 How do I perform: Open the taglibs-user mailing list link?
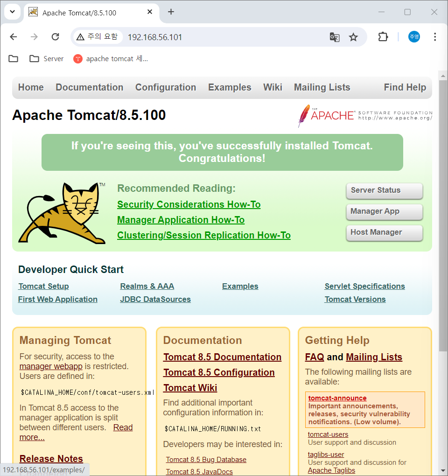326,455
